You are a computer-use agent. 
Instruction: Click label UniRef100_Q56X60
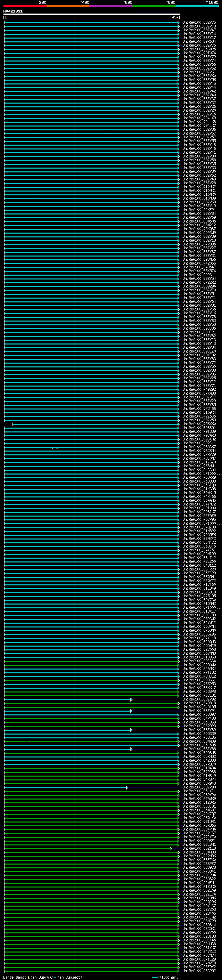click(199, 424)
